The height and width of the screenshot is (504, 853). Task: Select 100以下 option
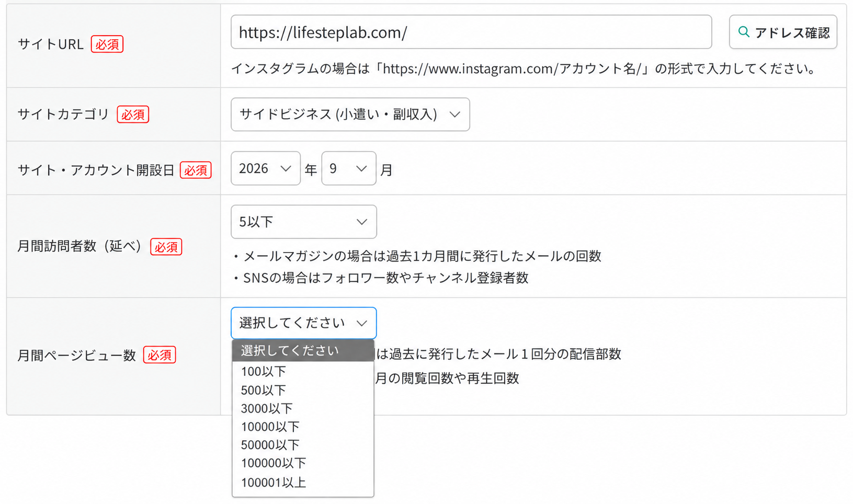click(x=303, y=372)
